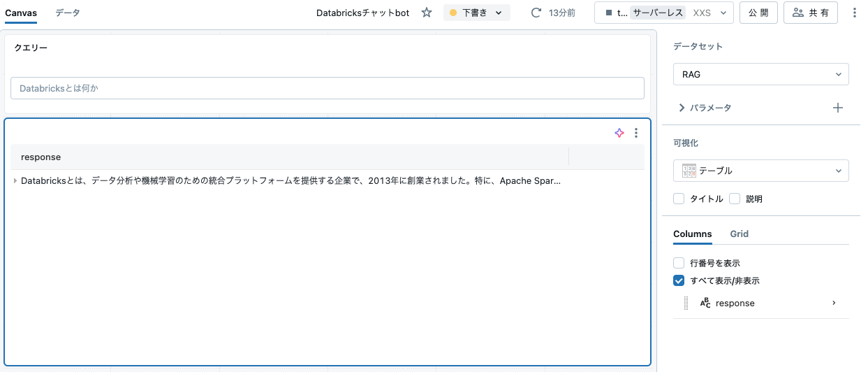Star the Databricksチャットbot dashboard

427,13
